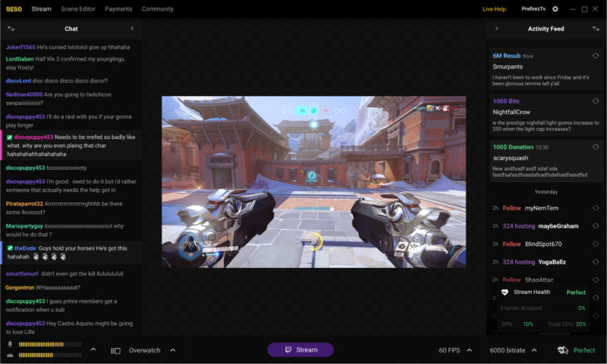Replay the hosting alert for YogaBallz
The height and width of the screenshot is (364, 607).
click(x=596, y=262)
